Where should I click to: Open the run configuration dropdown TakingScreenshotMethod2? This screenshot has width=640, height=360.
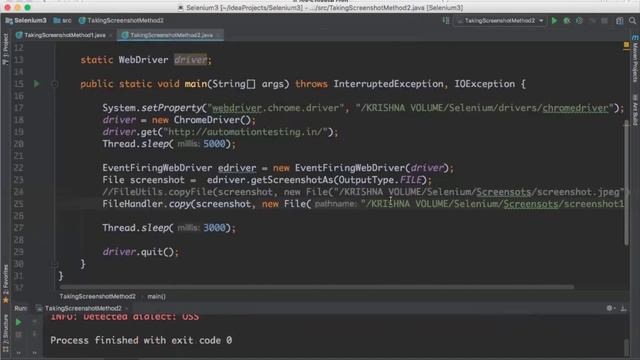click(501, 20)
